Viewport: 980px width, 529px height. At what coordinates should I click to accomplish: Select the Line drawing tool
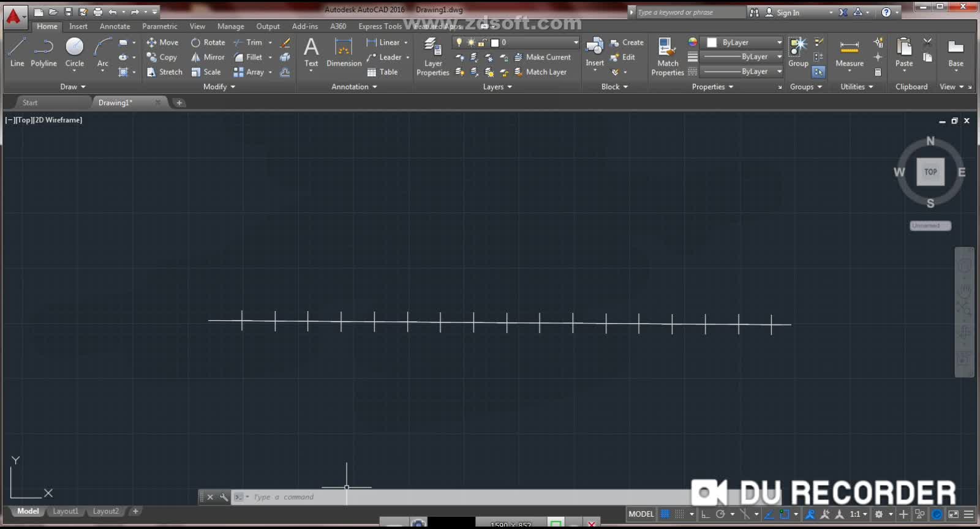coord(17,51)
